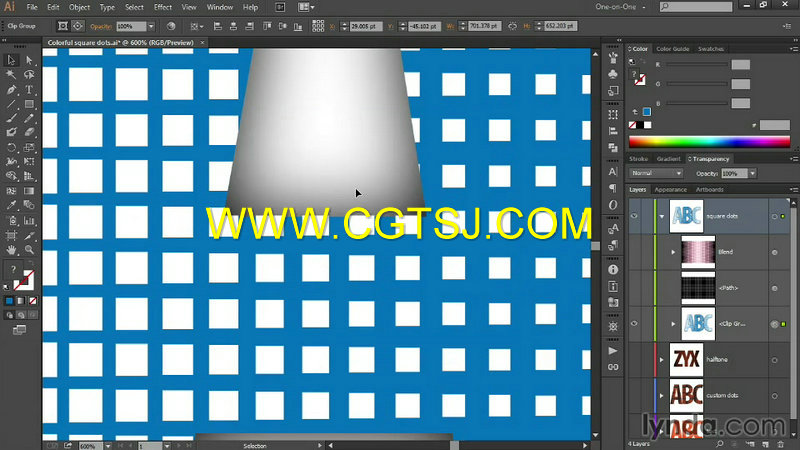Switch to the Swatches tab
The height and width of the screenshot is (450, 800).
tap(711, 49)
